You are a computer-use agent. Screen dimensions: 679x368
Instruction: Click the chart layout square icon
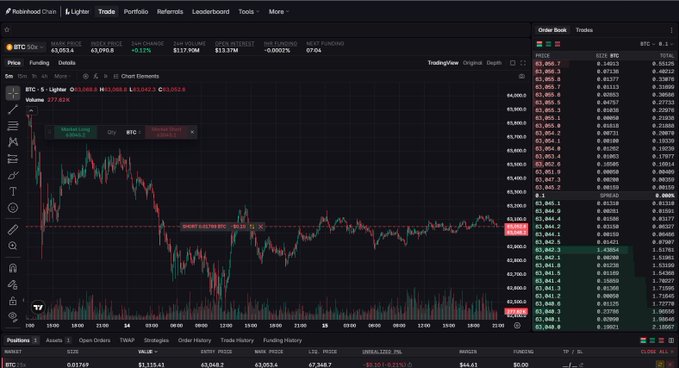tap(513, 63)
